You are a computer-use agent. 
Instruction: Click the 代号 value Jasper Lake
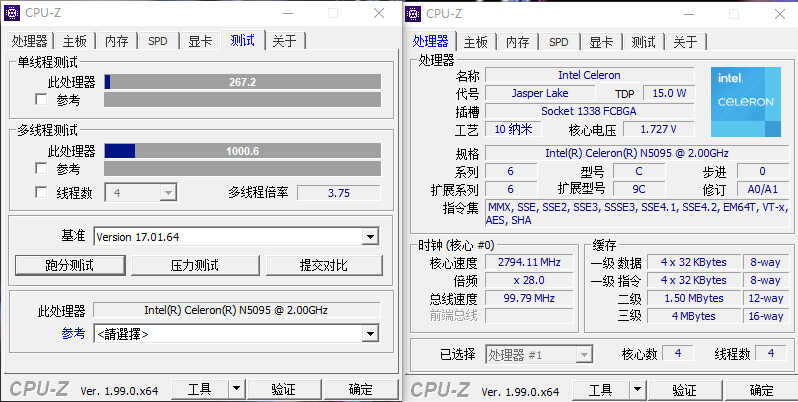click(539, 93)
